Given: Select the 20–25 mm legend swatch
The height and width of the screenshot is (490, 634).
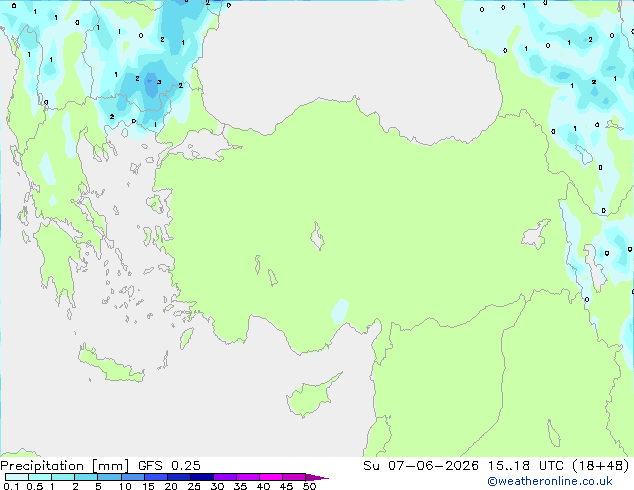Looking at the screenshot, I should 179,477.
